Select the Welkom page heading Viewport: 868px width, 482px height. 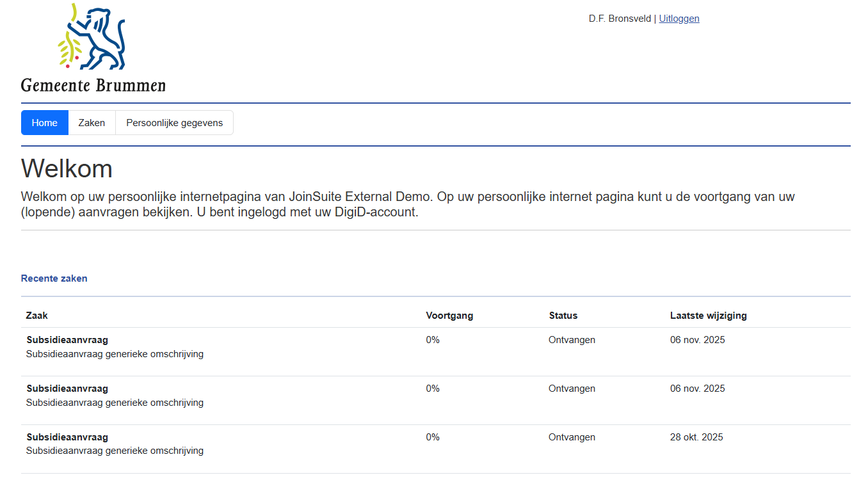pos(67,169)
